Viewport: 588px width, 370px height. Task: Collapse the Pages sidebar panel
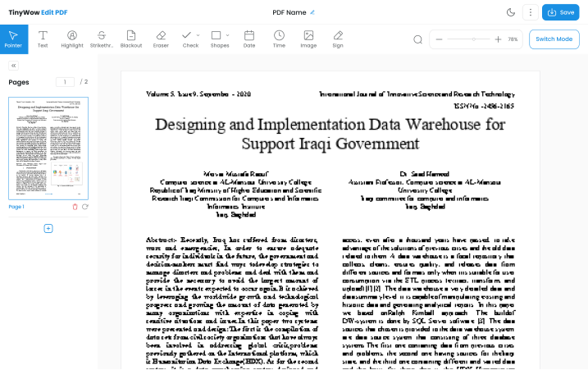[14, 66]
